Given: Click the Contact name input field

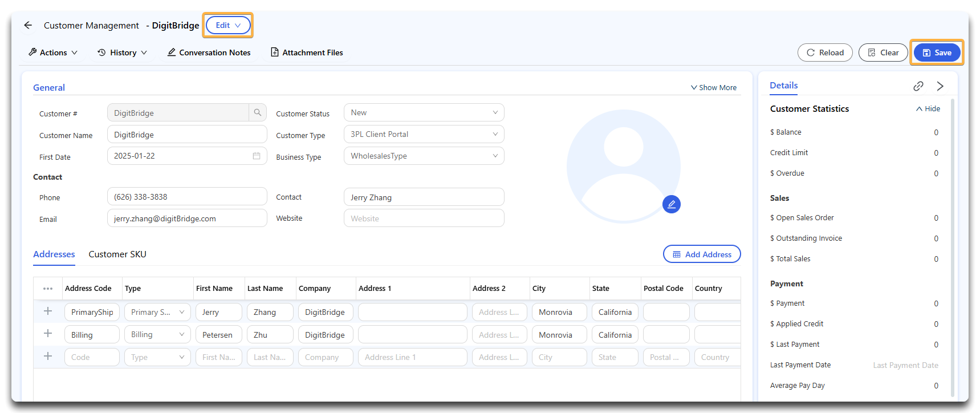Looking at the screenshot, I should click(424, 197).
